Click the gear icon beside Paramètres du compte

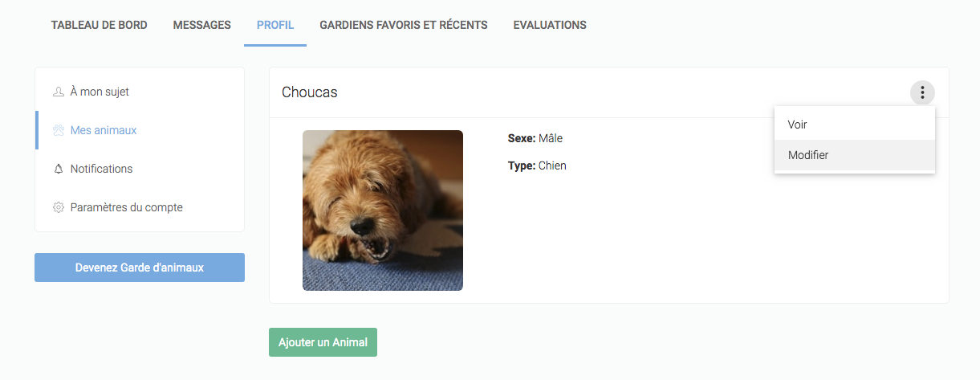click(58, 207)
